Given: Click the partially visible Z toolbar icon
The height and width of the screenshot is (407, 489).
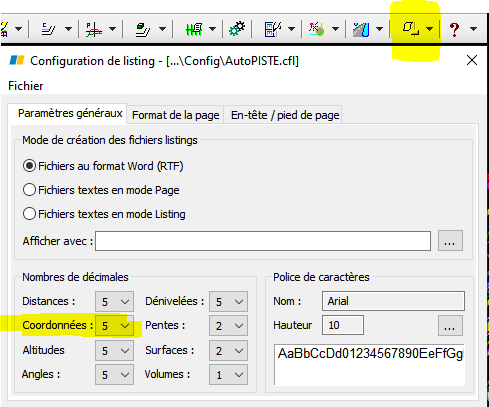Looking at the screenshot, I should [4, 29].
